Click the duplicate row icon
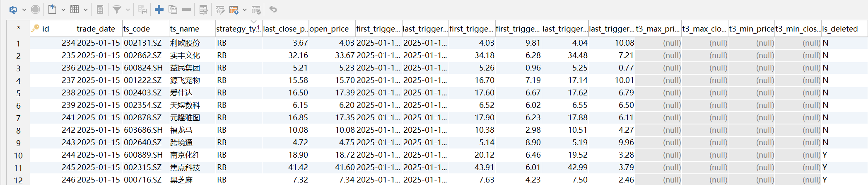This screenshot has height=185, width=868. click(173, 9)
